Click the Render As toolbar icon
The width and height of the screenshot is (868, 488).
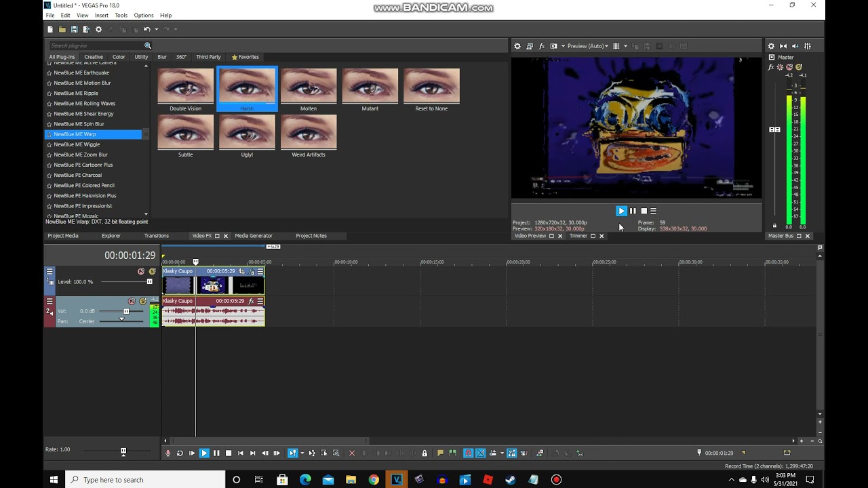[x=86, y=30]
